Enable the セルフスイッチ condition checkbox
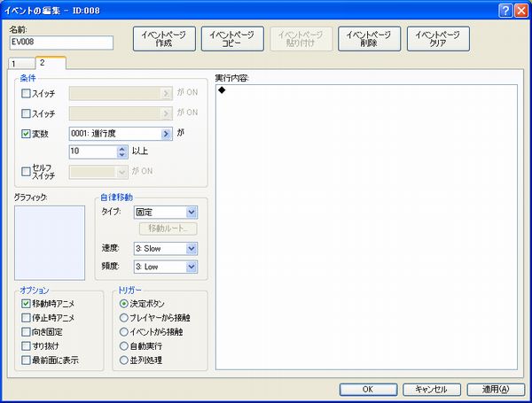The height and width of the screenshot is (403, 532). (x=26, y=172)
